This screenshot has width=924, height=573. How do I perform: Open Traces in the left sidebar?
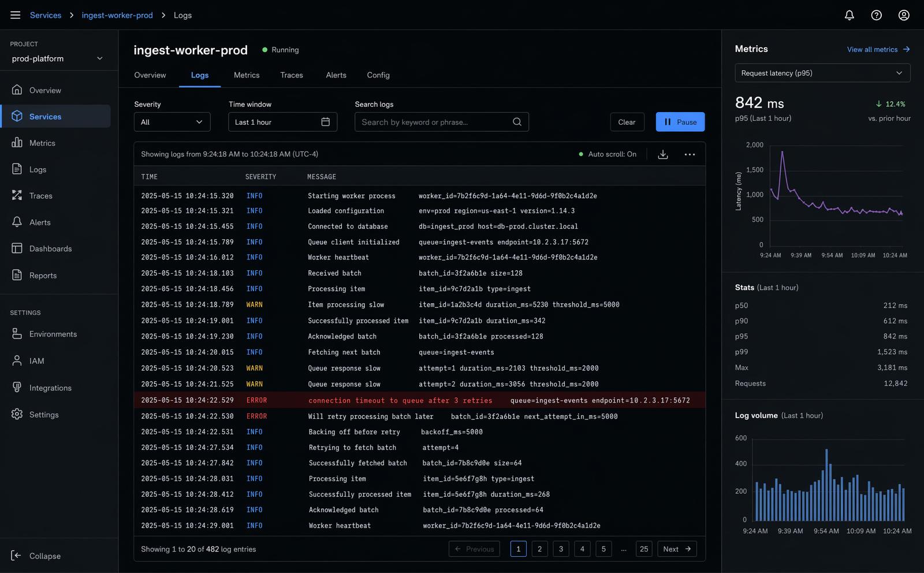(40, 196)
